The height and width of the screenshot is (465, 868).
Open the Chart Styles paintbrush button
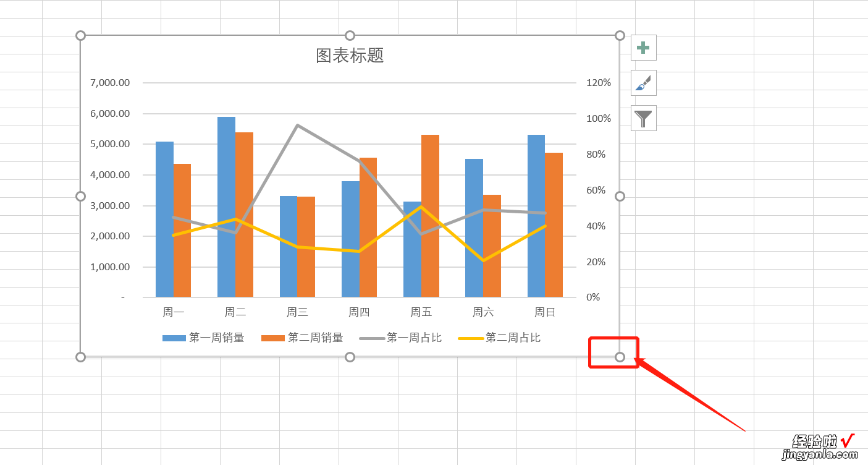tap(643, 83)
